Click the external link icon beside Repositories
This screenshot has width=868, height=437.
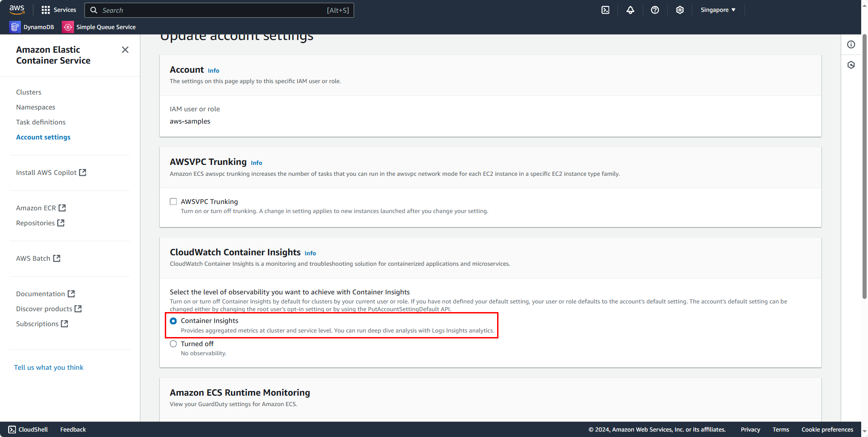coord(61,223)
